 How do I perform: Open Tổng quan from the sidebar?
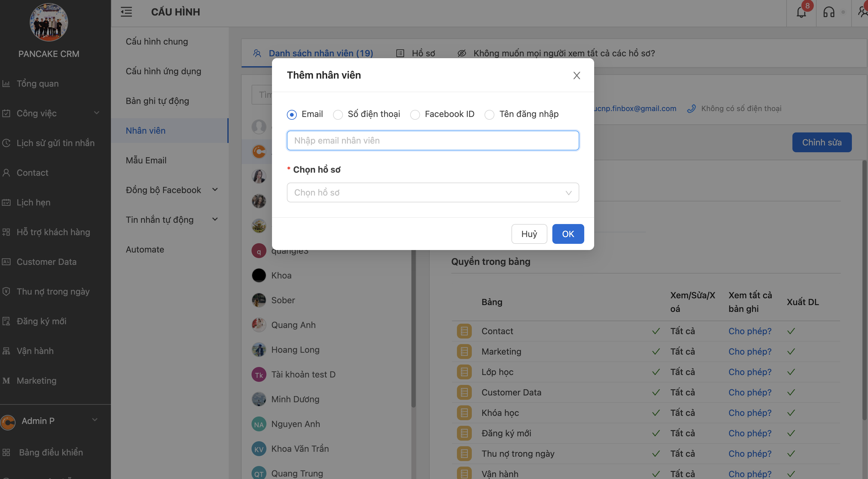[x=37, y=84]
